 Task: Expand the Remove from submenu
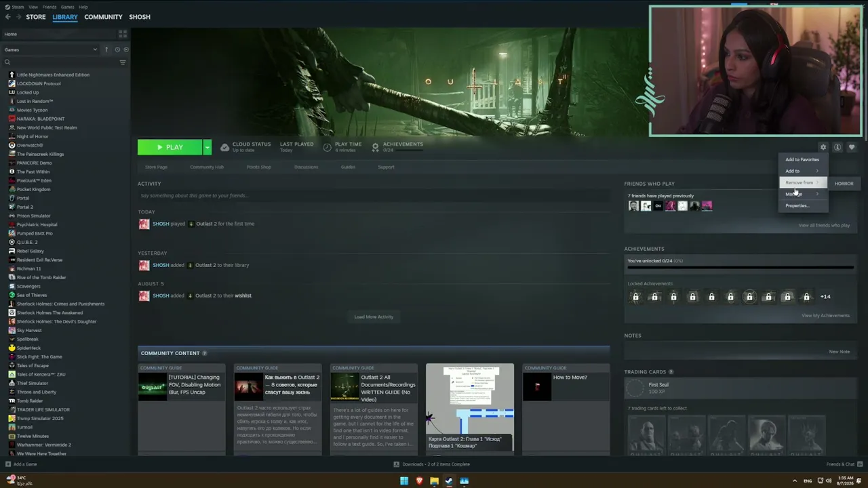(x=803, y=182)
